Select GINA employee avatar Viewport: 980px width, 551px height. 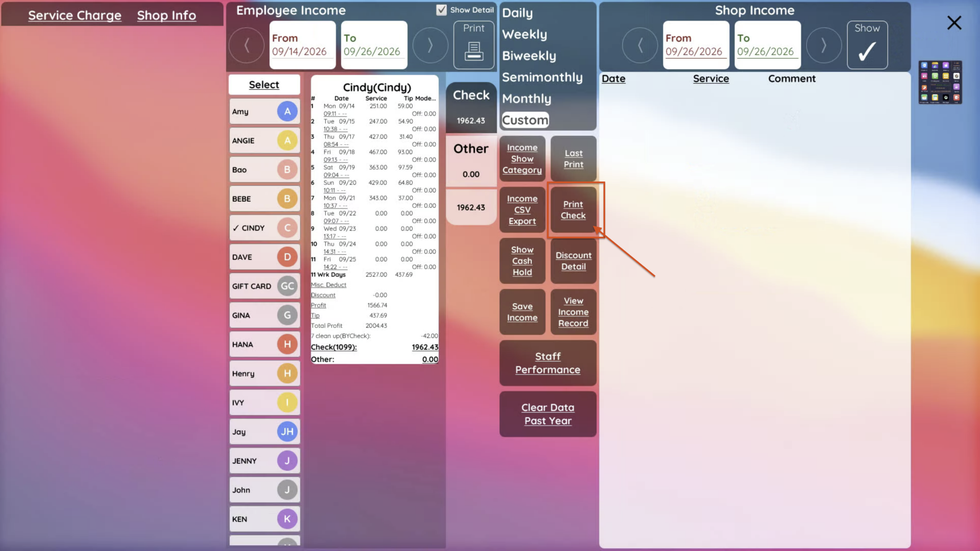pyautogui.click(x=287, y=315)
